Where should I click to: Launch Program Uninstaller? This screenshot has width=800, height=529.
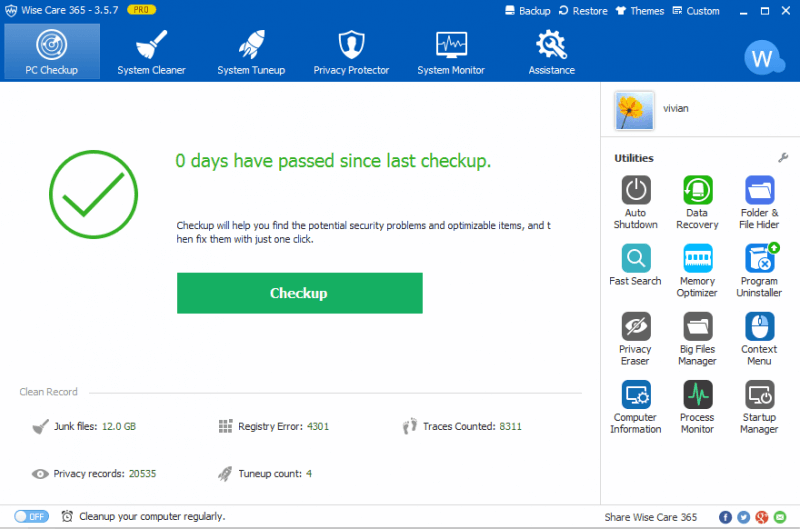click(x=759, y=259)
